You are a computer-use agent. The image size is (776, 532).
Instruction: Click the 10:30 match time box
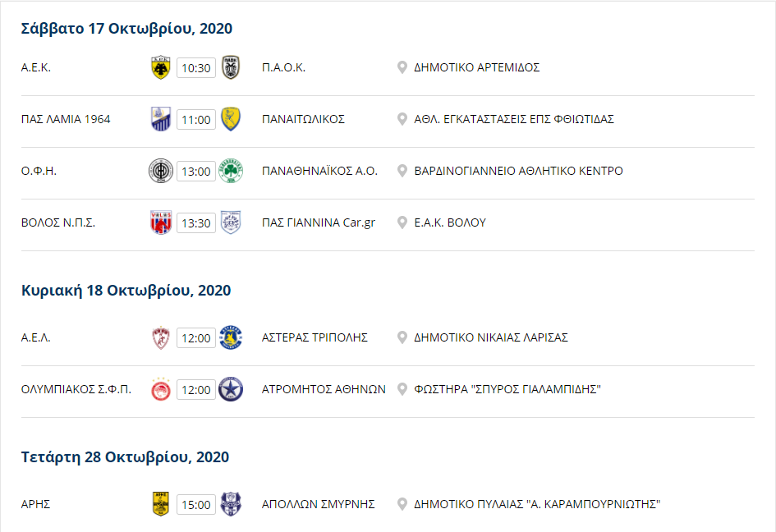click(196, 68)
